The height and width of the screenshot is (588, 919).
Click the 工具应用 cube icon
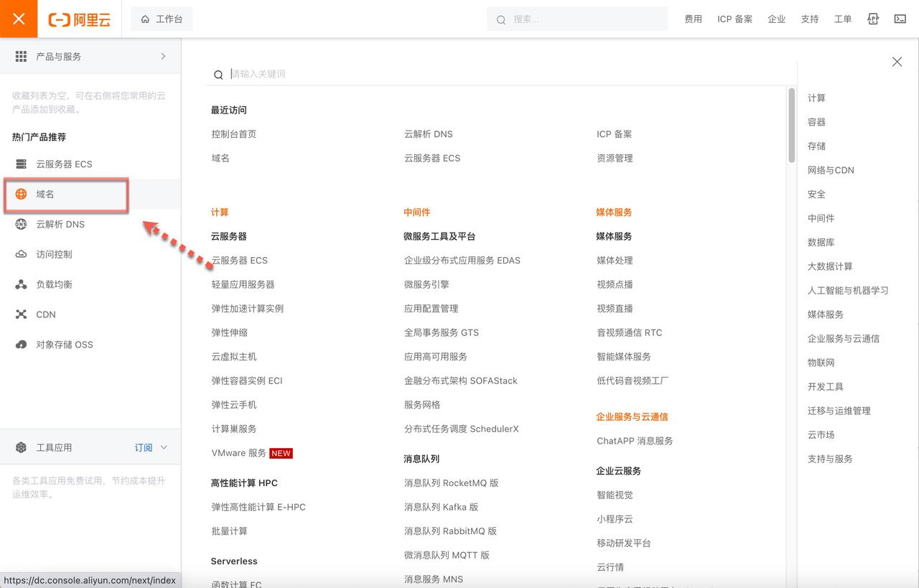pos(21,447)
